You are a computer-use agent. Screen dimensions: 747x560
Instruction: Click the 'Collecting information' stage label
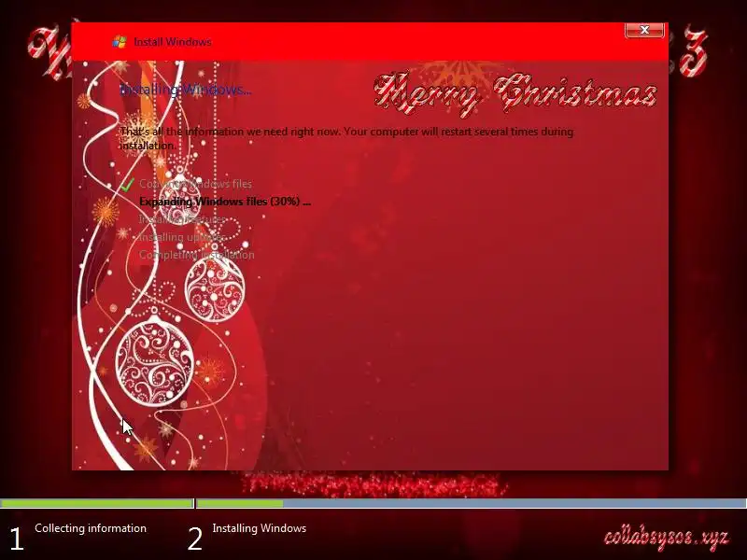point(91,528)
